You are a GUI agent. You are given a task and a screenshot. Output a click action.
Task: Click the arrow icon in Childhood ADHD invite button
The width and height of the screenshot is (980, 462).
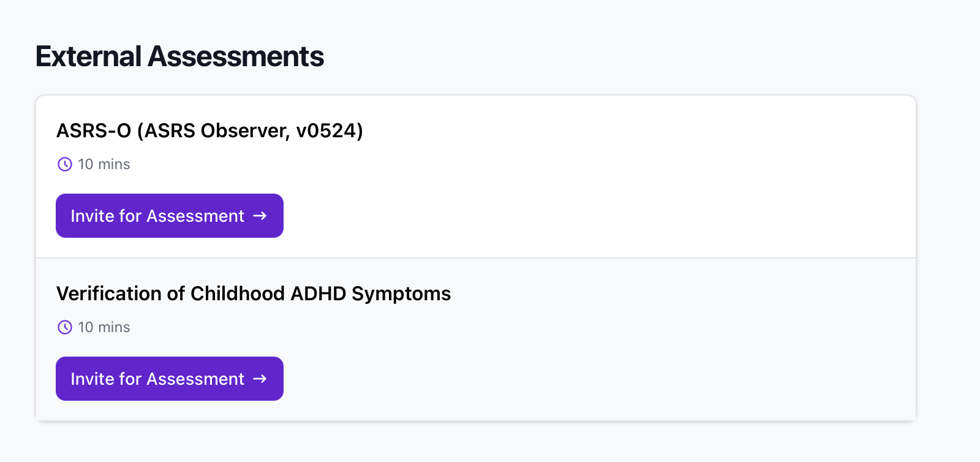[260, 379]
